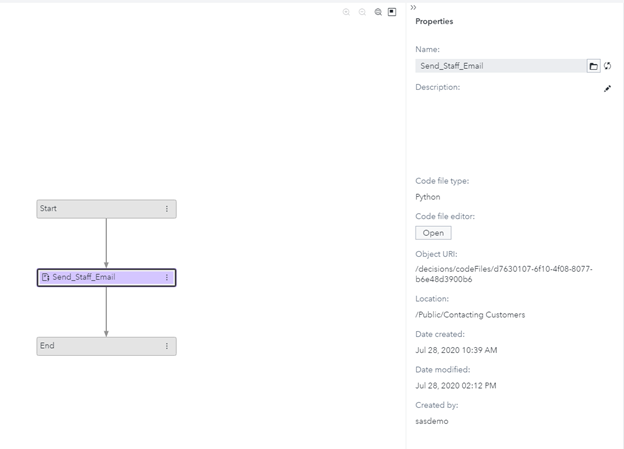This screenshot has width=624, height=449.
Task: Toggle the diagram overview map icon
Action: pos(392,12)
